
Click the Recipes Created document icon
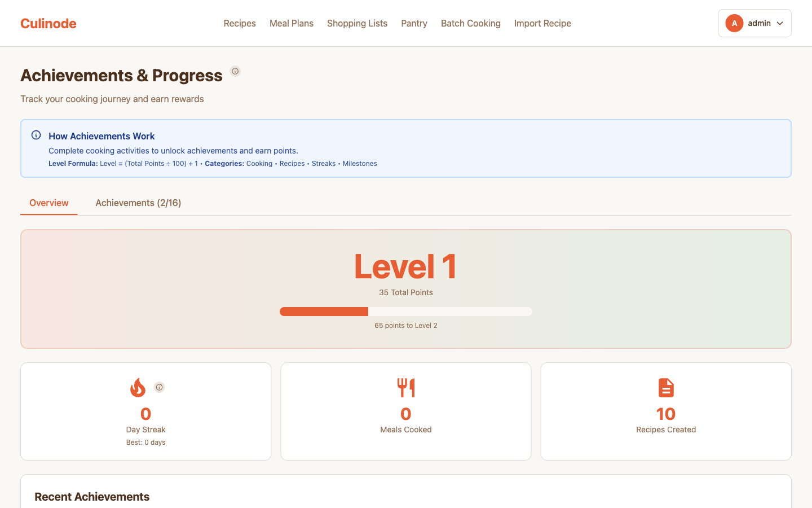[x=666, y=388]
